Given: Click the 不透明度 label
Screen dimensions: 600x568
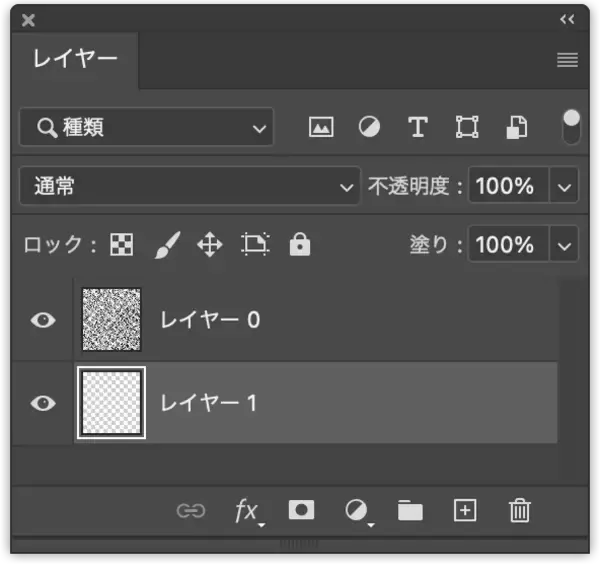Looking at the screenshot, I should point(415,186).
